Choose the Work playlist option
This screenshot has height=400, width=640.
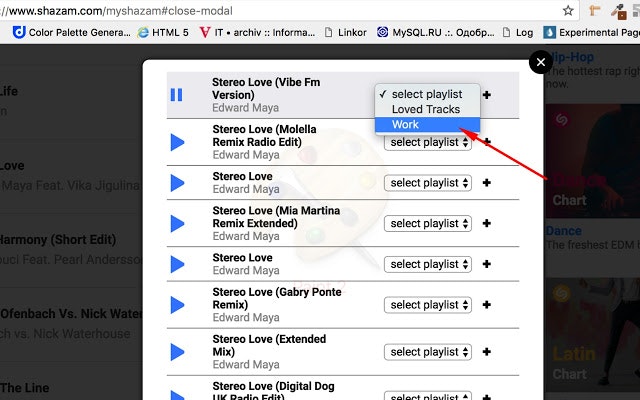pos(427,124)
